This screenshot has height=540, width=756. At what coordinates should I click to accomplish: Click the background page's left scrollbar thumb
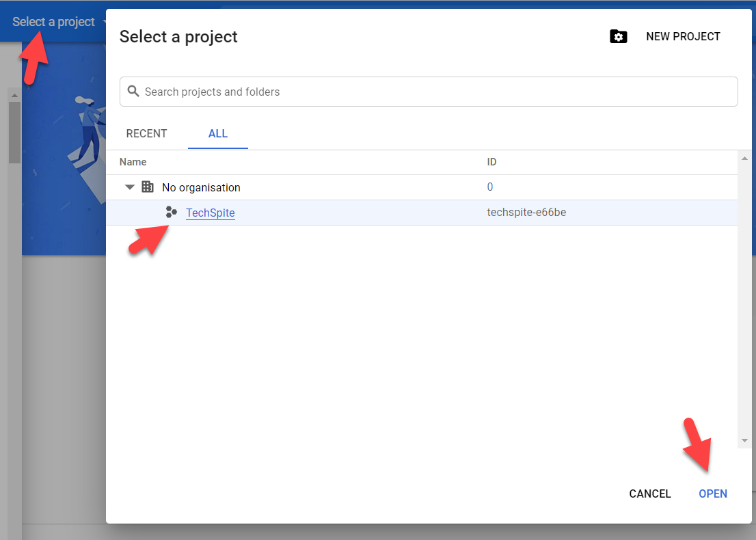point(14,133)
